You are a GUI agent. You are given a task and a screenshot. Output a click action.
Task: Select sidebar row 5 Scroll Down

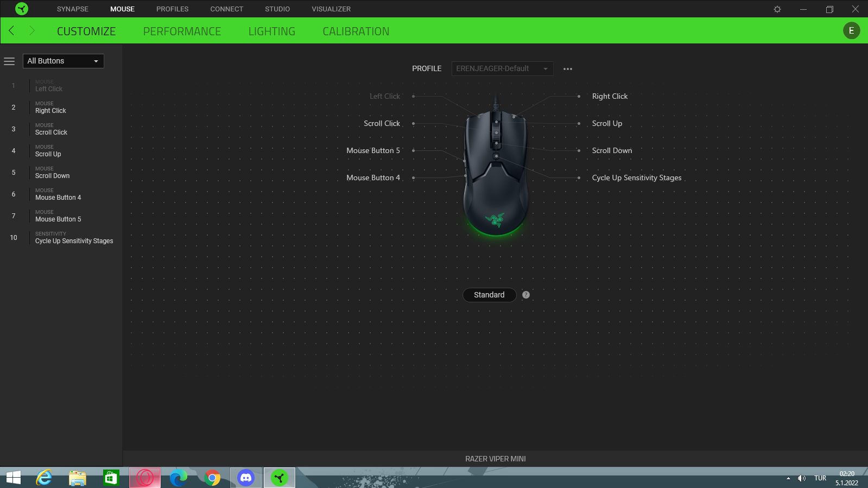tap(61, 173)
